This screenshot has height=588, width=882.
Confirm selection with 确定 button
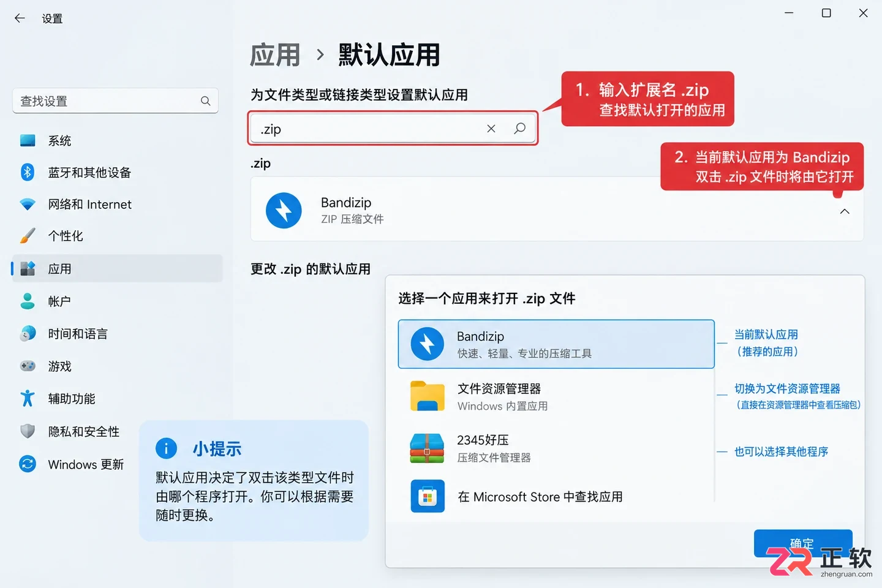pyautogui.click(x=802, y=543)
